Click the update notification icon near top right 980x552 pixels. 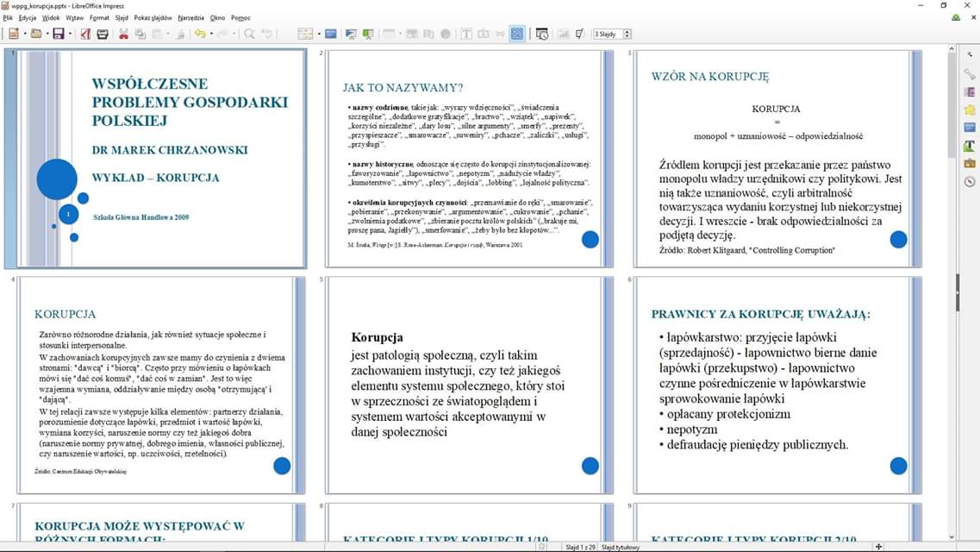click(x=956, y=18)
